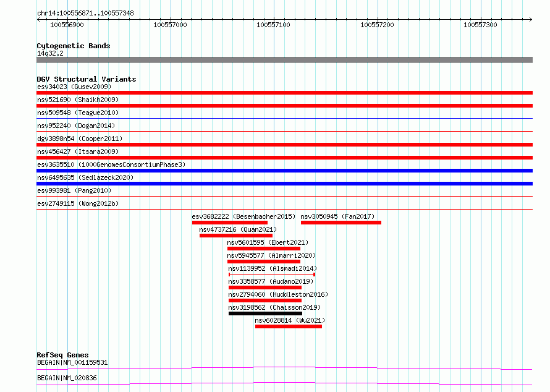Click nsv4737216 (Quan2021) label

tap(238, 229)
